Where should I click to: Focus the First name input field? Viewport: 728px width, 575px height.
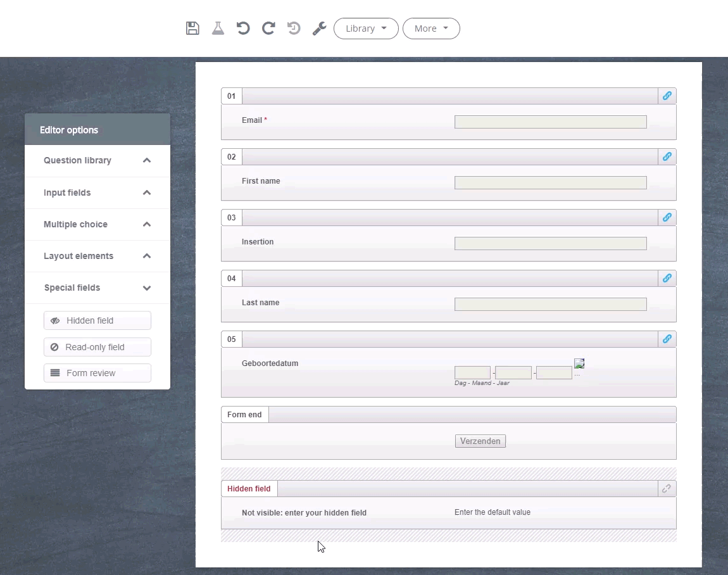[550, 182]
